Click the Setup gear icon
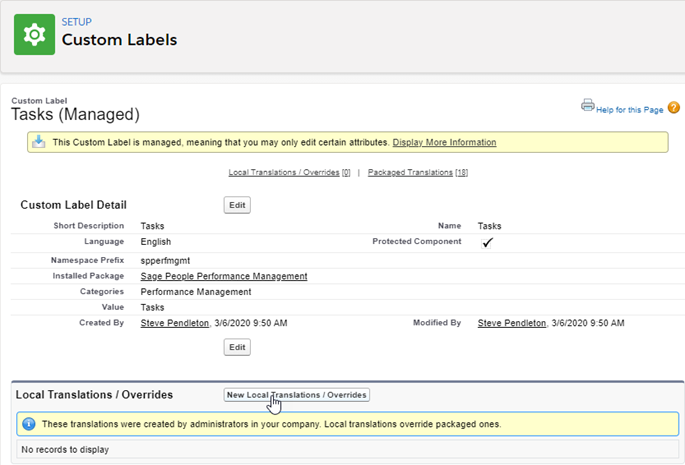 pyautogui.click(x=34, y=34)
